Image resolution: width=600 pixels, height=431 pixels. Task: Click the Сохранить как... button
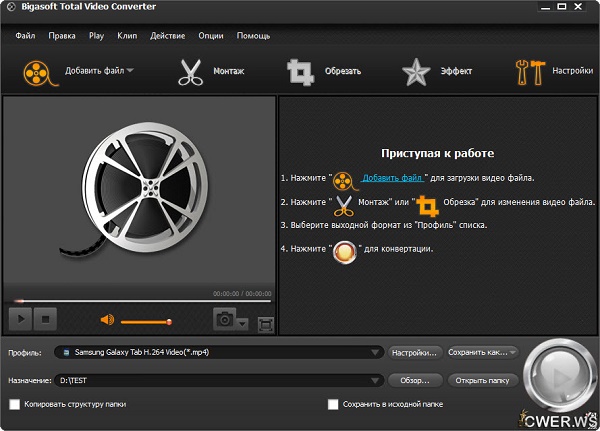pos(482,352)
